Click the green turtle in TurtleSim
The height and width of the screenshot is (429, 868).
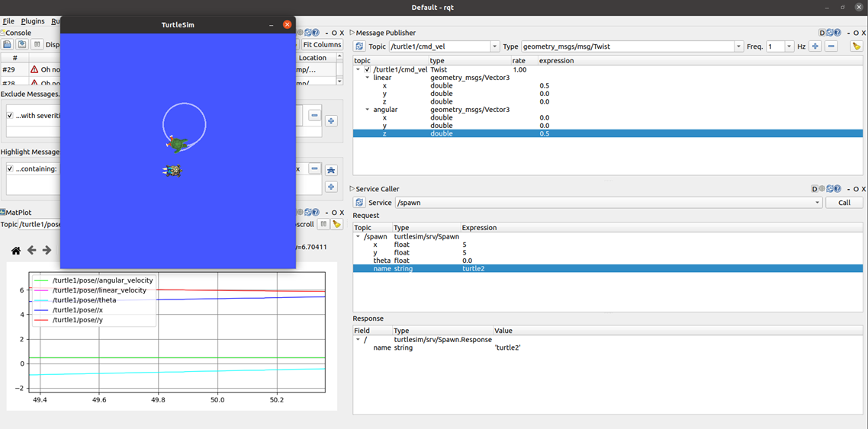[x=177, y=144]
